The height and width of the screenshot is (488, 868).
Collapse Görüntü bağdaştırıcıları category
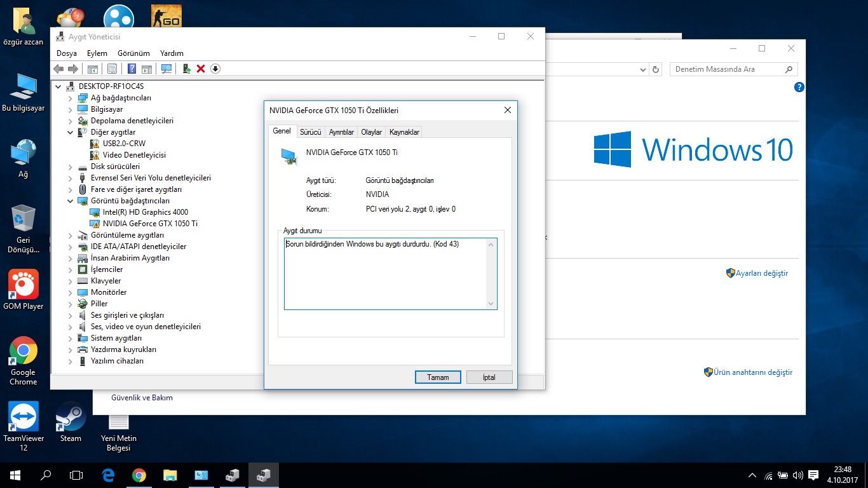pyautogui.click(x=71, y=201)
